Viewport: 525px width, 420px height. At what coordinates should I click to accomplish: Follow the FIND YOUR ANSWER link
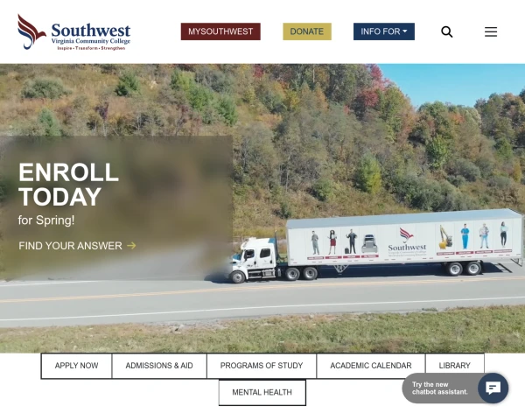click(x=70, y=246)
